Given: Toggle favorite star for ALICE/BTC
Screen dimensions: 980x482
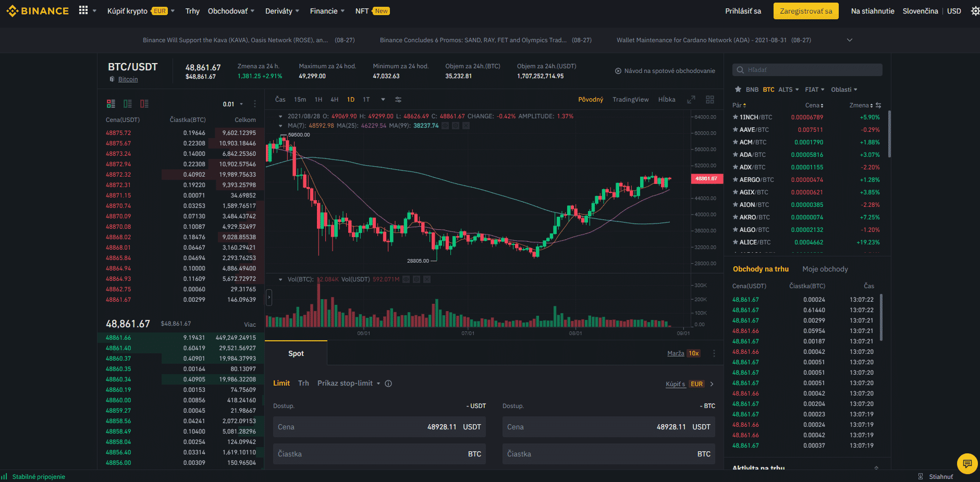Looking at the screenshot, I should (735, 242).
